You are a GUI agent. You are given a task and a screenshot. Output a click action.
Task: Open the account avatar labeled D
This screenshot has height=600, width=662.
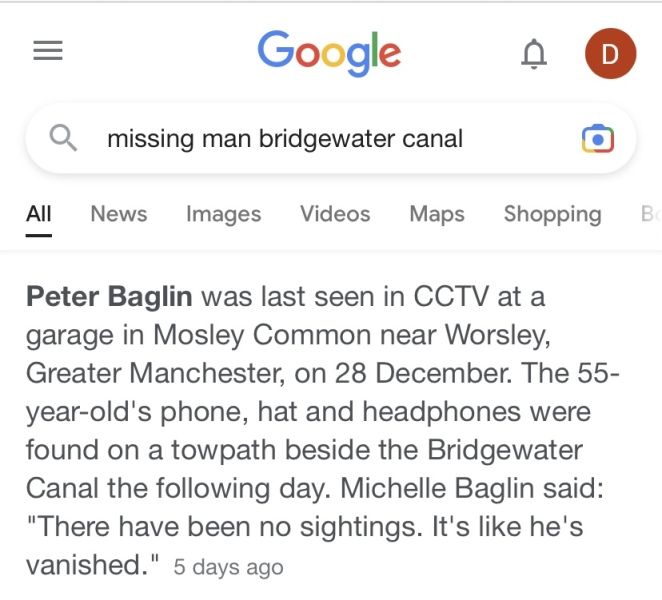pyautogui.click(x=610, y=53)
